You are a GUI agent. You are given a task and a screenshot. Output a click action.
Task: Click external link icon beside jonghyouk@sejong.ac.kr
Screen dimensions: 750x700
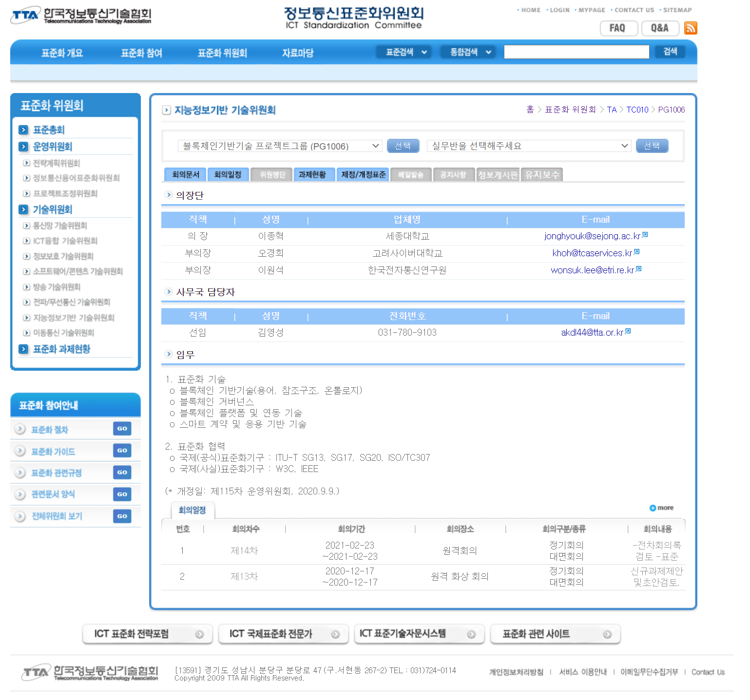[x=645, y=235]
